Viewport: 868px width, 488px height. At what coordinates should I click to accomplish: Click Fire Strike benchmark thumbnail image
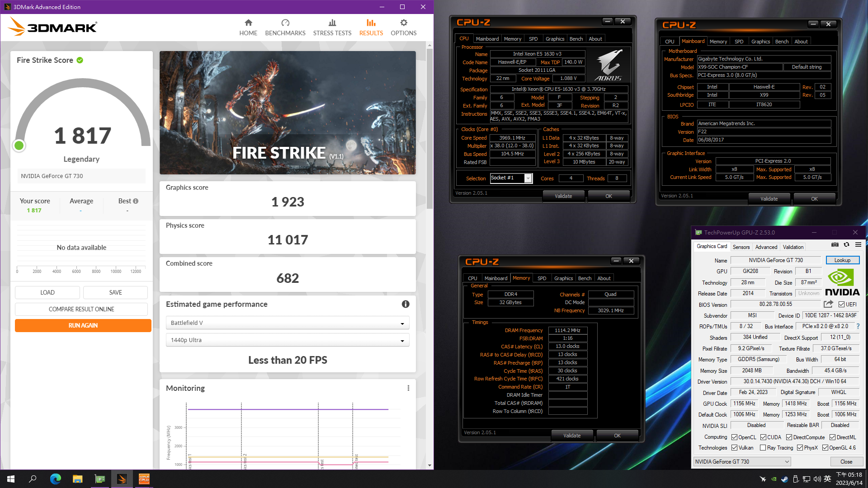tap(288, 113)
